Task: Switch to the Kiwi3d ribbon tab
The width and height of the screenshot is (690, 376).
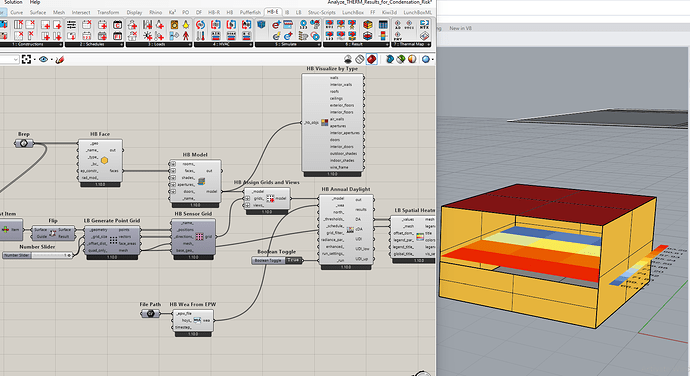Action: [x=389, y=12]
